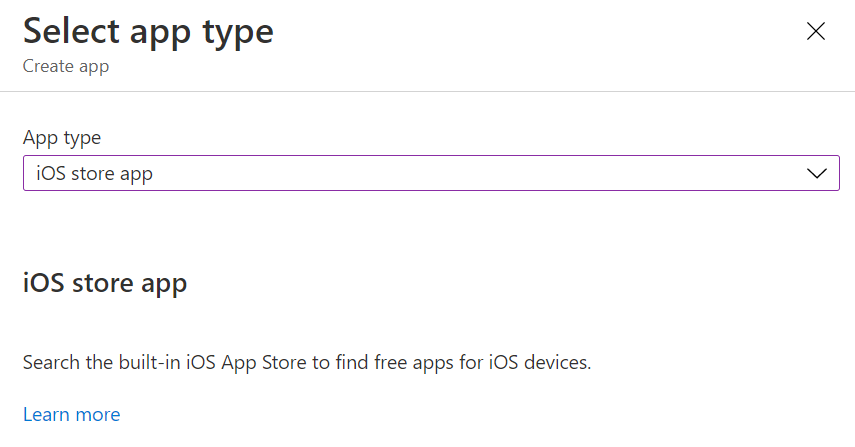Click the "App type" field label
Image resolution: width=855 pixels, height=447 pixels.
(62, 137)
